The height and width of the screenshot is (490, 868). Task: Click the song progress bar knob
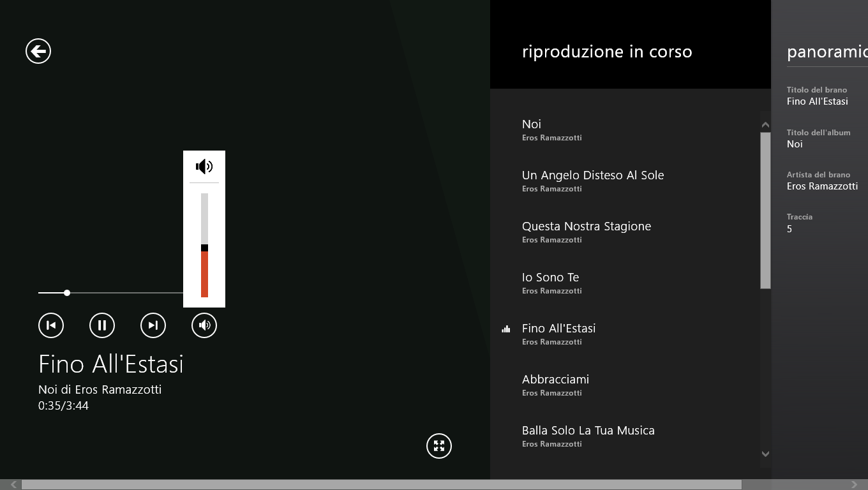[x=67, y=293]
